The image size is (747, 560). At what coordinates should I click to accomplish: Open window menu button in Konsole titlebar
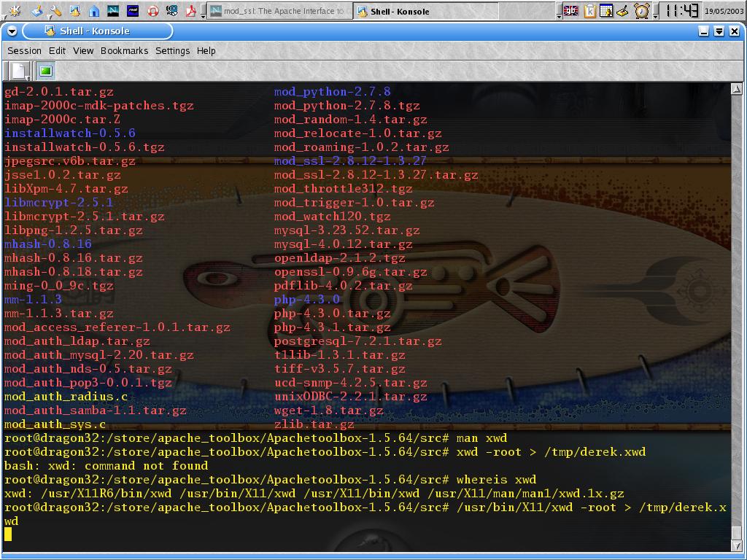pyautogui.click(x=12, y=31)
